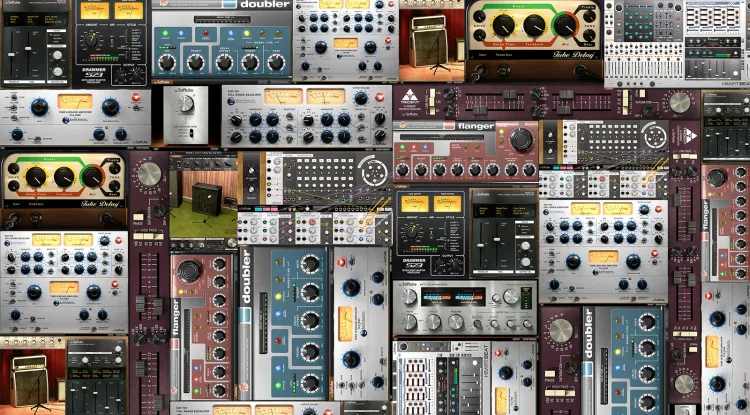
Task: Click the large Output knob on FET Compressor
Action: 510,297
